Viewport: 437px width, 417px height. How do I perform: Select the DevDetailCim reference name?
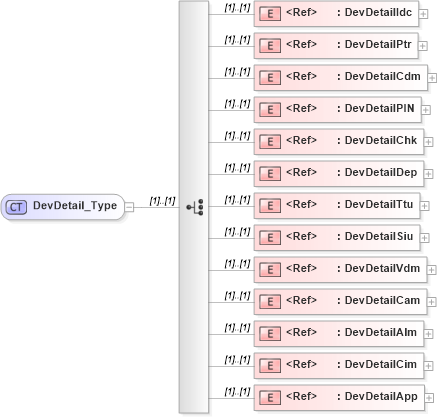point(381,365)
